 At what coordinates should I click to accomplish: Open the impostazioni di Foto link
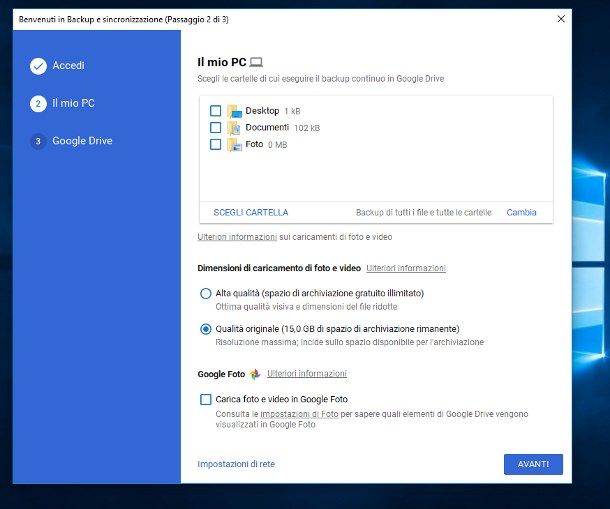(299, 414)
